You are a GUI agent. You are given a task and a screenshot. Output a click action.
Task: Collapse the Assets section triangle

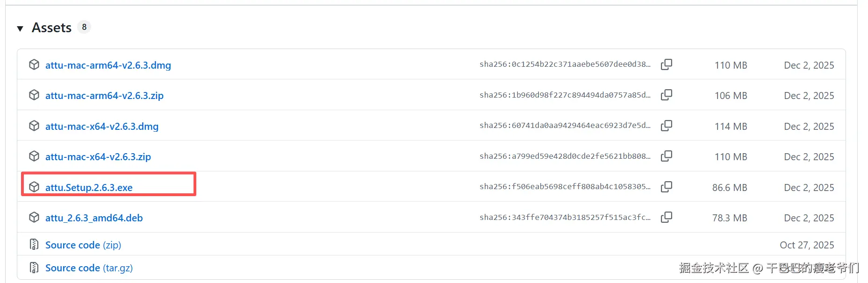tap(20, 28)
